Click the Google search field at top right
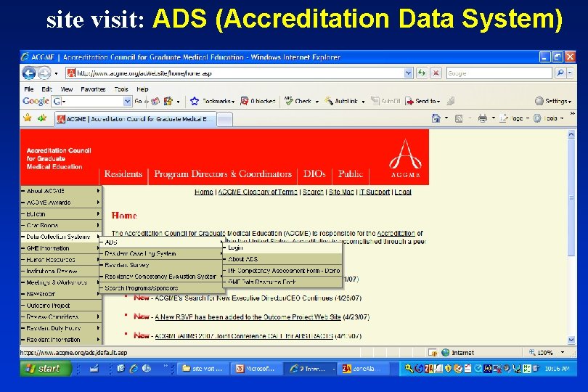Viewport: 588px width, 392px height. pyautogui.click(x=499, y=73)
